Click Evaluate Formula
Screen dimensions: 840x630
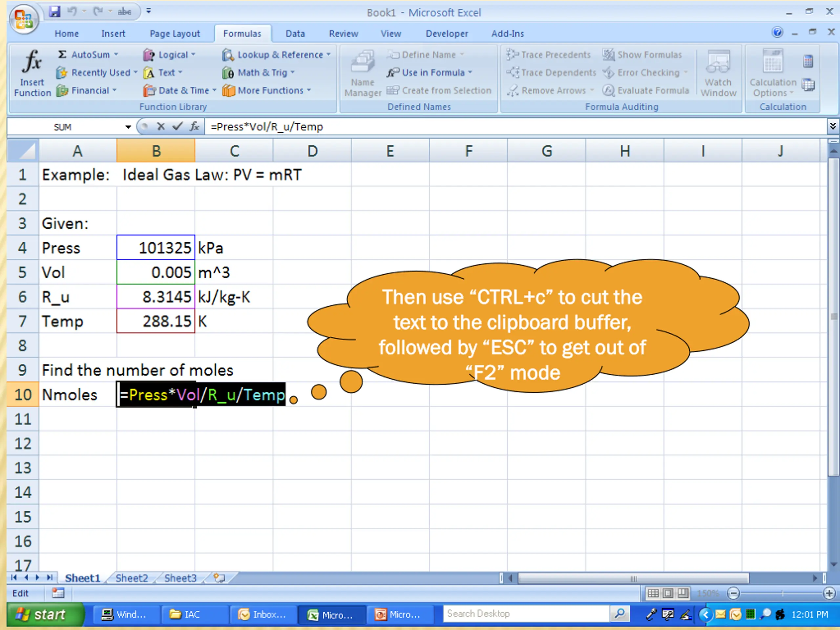click(x=645, y=90)
